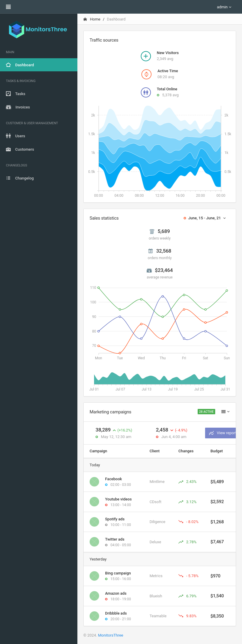Screen dimensions: 242x644
Task: Open the admin user dropdown
Action: pyautogui.click(x=224, y=7)
